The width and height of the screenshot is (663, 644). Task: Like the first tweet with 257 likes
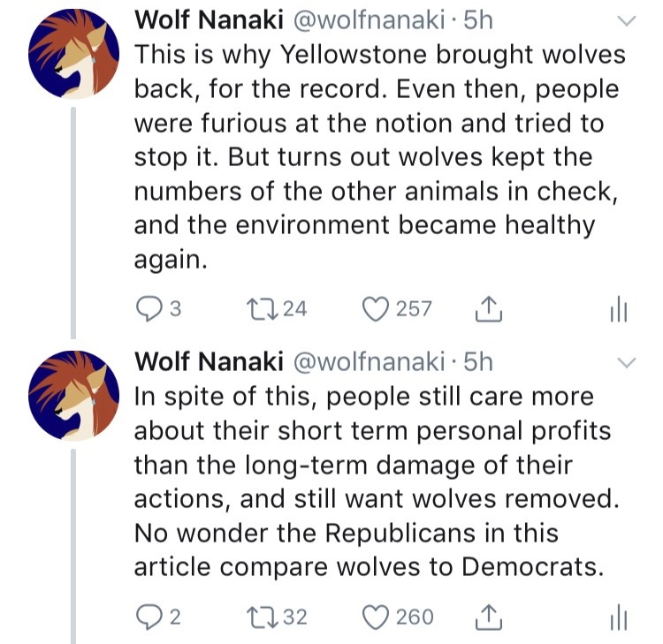point(377,308)
